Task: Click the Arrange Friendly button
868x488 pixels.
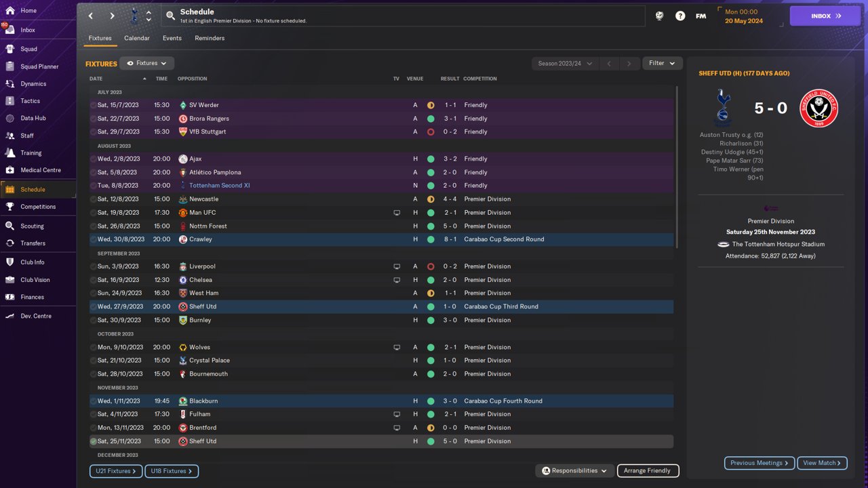Action: [647, 470]
